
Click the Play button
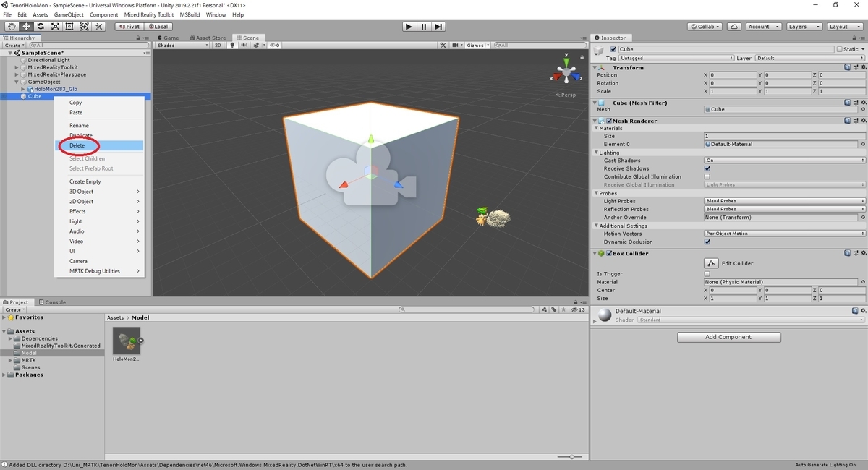tap(409, 27)
